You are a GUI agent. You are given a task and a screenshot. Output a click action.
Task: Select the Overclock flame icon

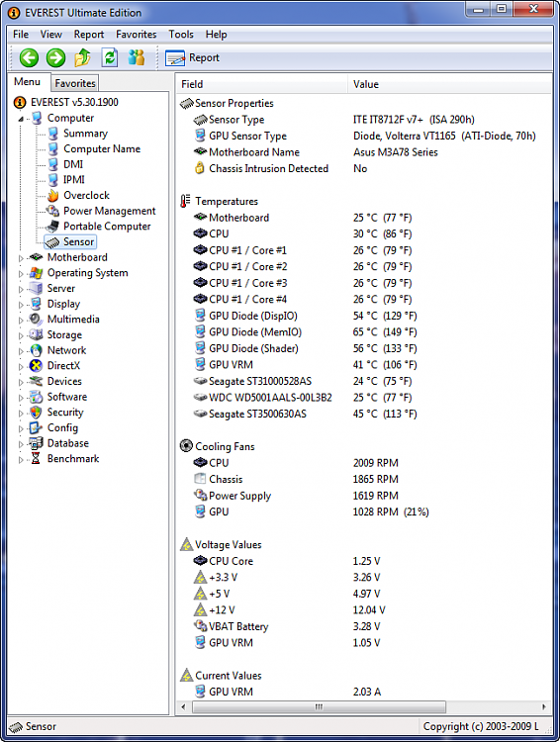(53, 196)
